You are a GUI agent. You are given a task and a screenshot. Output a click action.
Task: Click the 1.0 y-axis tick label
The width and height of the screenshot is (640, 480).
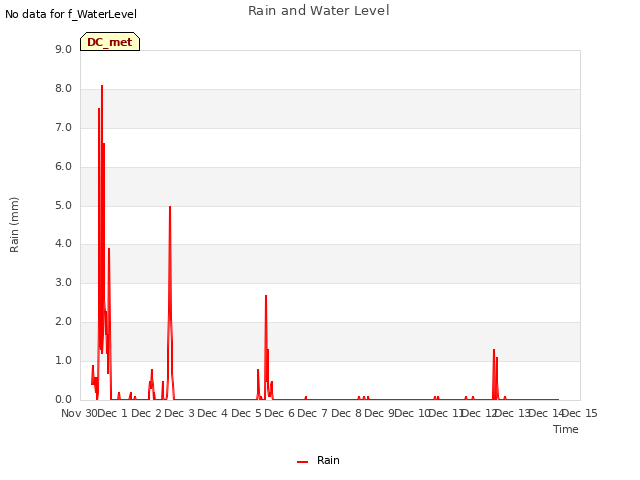click(x=64, y=361)
